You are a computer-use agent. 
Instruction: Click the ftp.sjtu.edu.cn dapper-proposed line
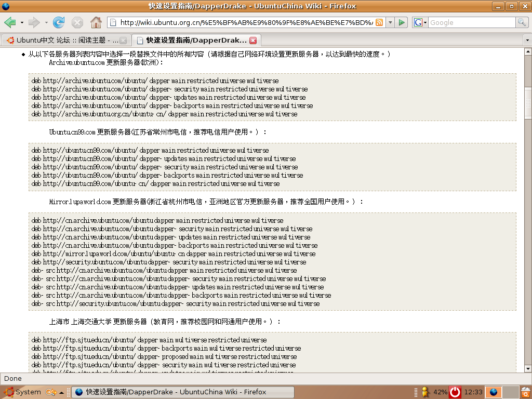pos(164,356)
